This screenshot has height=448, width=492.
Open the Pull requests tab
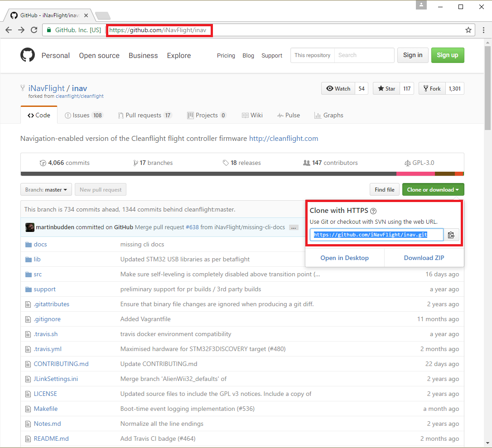(145, 115)
